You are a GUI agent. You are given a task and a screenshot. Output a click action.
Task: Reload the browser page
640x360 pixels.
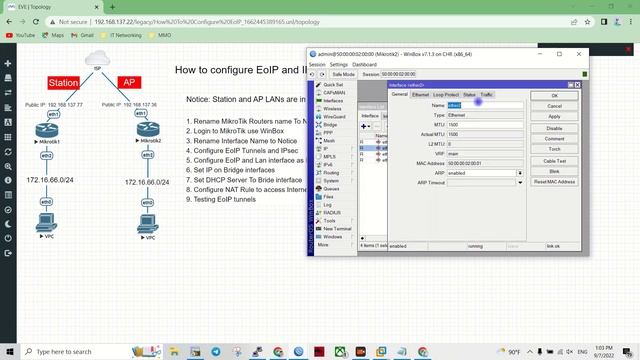click(36, 22)
